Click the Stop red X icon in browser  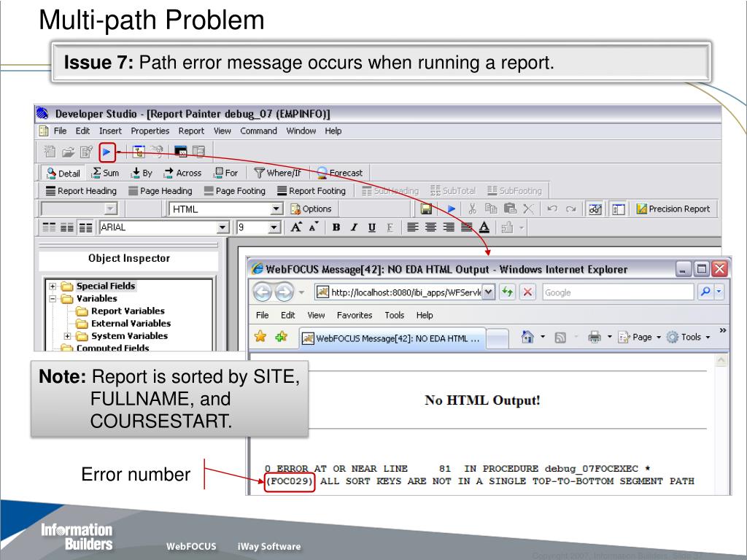527,292
